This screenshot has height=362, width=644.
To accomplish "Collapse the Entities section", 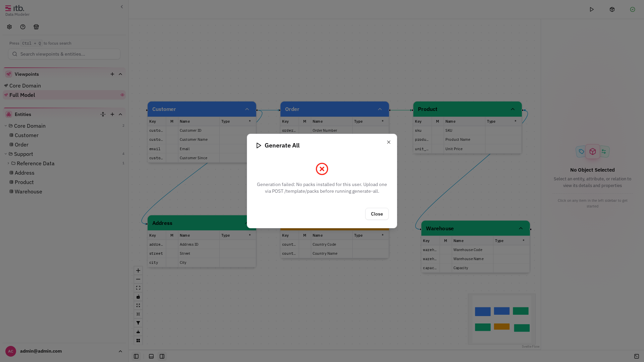I will coord(120,114).
